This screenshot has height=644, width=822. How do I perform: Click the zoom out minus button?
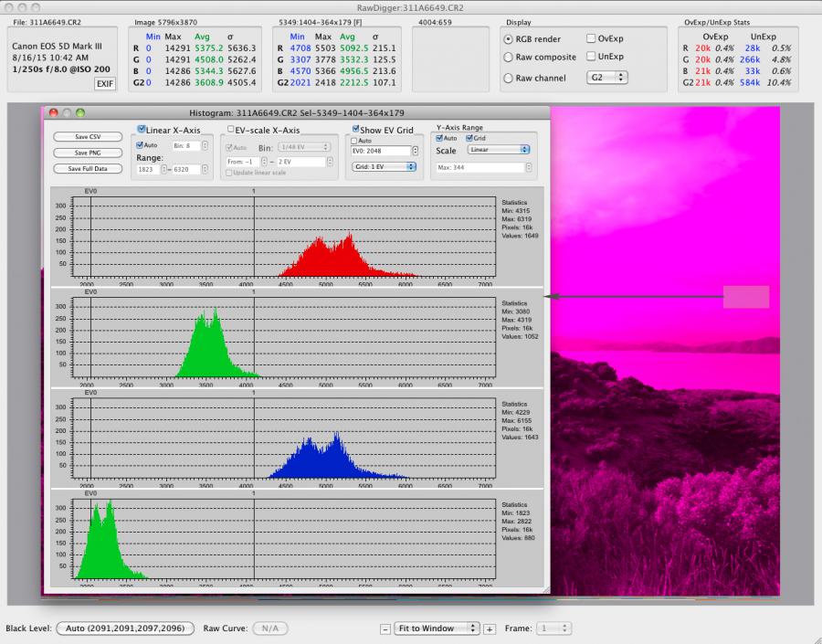[x=385, y=628]
